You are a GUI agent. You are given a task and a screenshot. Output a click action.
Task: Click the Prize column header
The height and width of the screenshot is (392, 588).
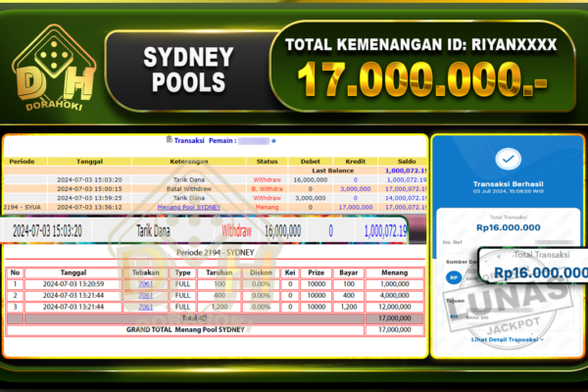tap(317, 272)
